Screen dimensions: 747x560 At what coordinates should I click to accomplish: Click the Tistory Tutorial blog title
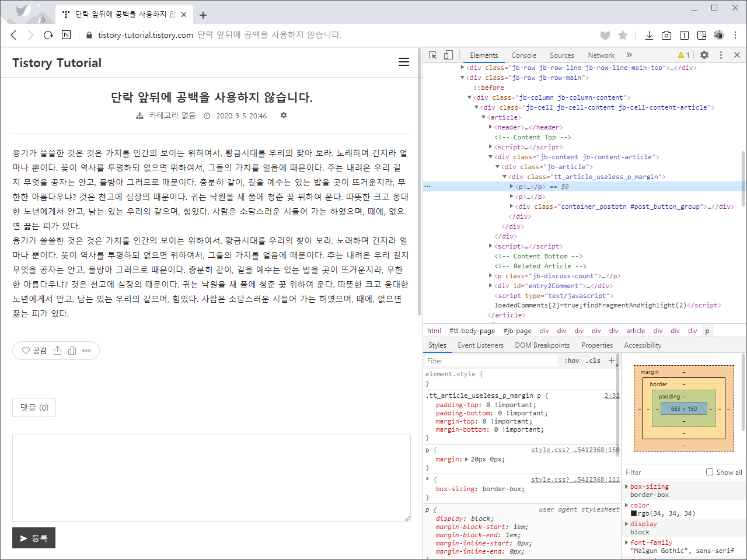pos(57,62)
